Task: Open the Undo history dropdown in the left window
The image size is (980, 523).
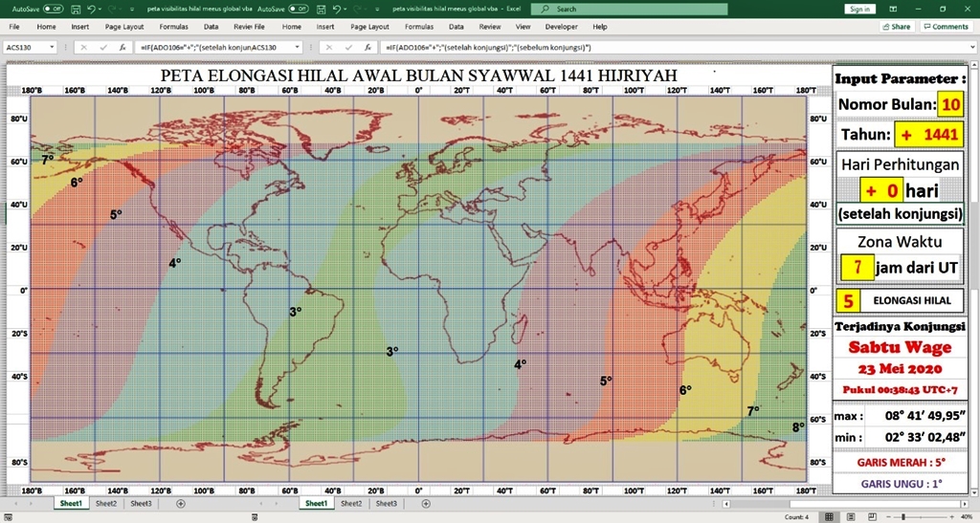Action: pos(100,10)
